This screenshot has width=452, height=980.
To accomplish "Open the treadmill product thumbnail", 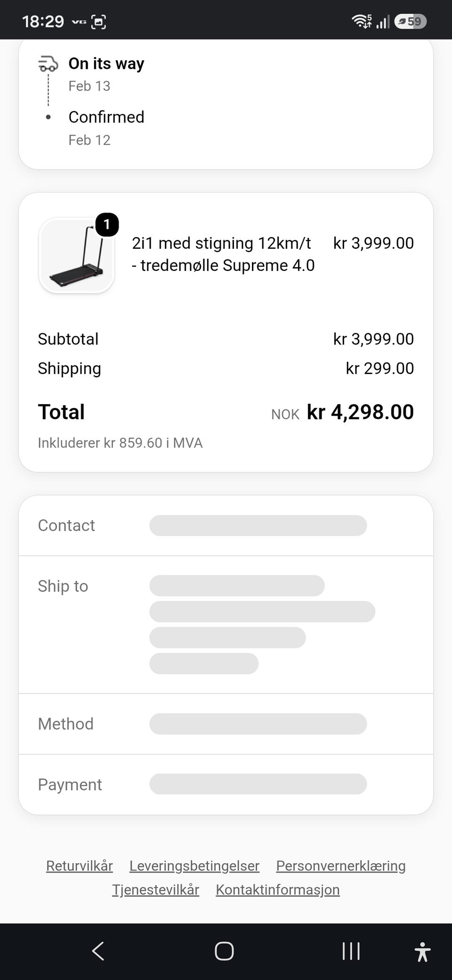I will (x=77, y=256).
